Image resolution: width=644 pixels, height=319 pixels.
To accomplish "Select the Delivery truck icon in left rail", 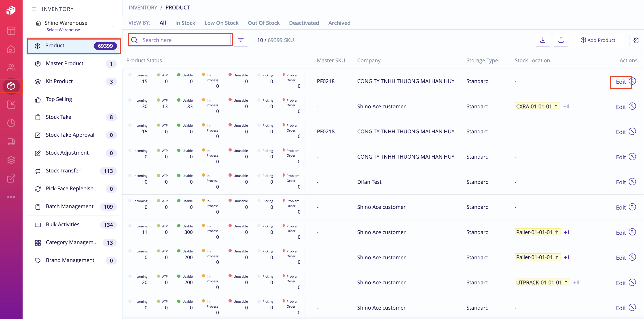I will pyautogui.click(x=11, y=142).
